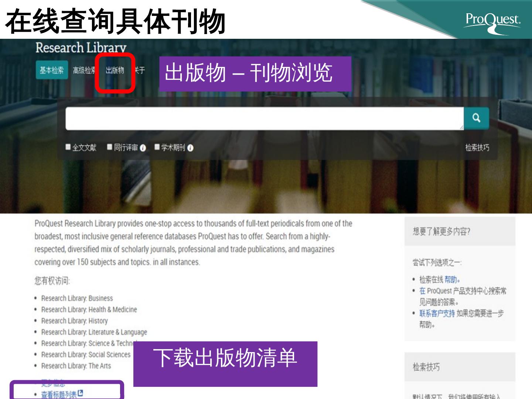This screenshot has width=532, height=399.
Task: Click the magnifier search button
Action: tap(476, 118)
